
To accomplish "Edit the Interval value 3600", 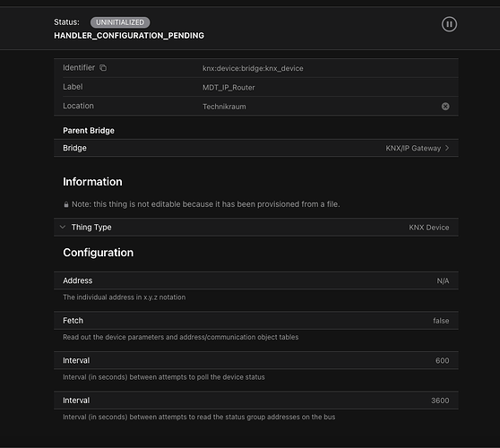I will tap(440, 401).
